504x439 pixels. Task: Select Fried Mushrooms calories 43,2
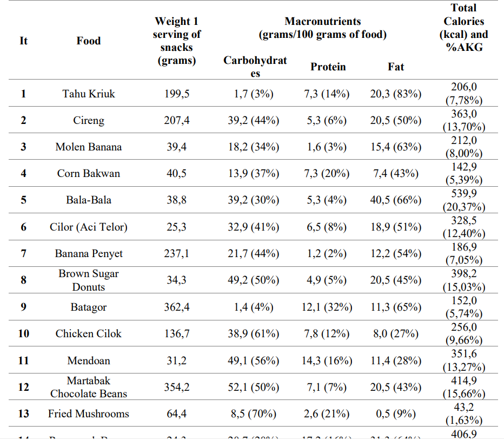[464, 407]
